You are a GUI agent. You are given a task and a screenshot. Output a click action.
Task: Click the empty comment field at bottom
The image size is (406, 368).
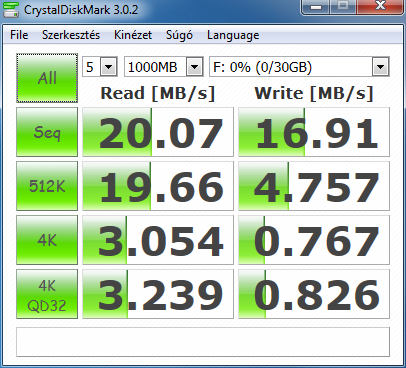203,342
